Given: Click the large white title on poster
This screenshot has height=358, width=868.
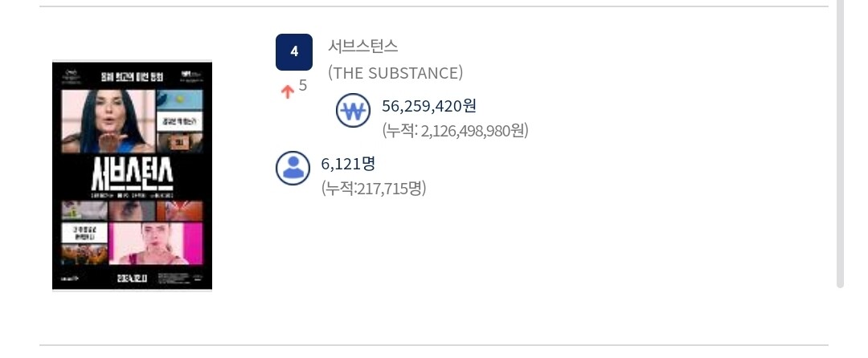Looking at the screenshot, I should point(132,176).
